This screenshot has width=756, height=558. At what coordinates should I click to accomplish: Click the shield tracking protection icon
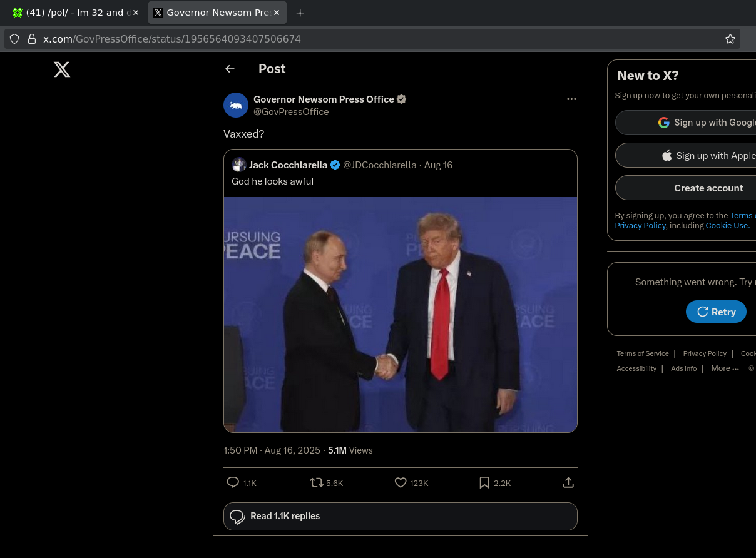(14, 39)
